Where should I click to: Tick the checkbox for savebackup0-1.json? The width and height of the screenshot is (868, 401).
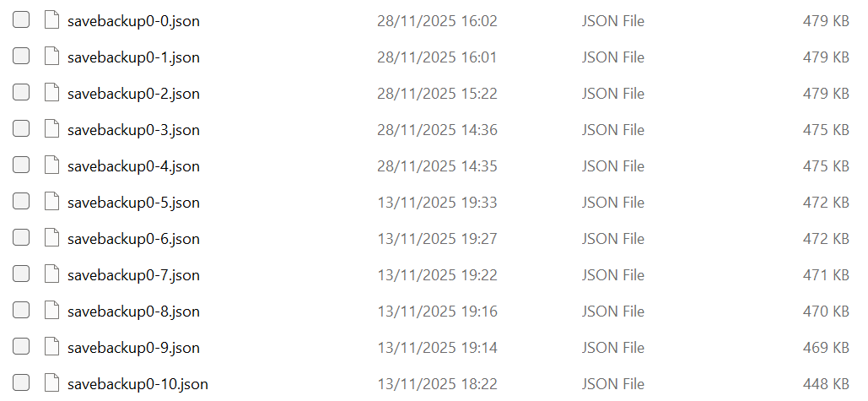(x=21, y=57)
